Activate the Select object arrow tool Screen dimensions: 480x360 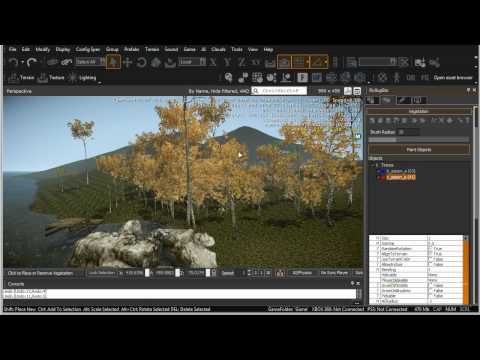click(113, 62)
